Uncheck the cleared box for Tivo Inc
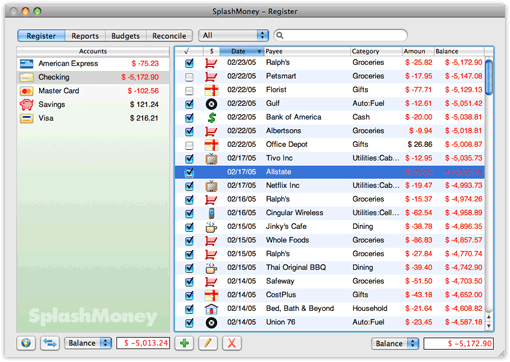The height and width of the screenshot is (362, 510). (x=189, y=159)
